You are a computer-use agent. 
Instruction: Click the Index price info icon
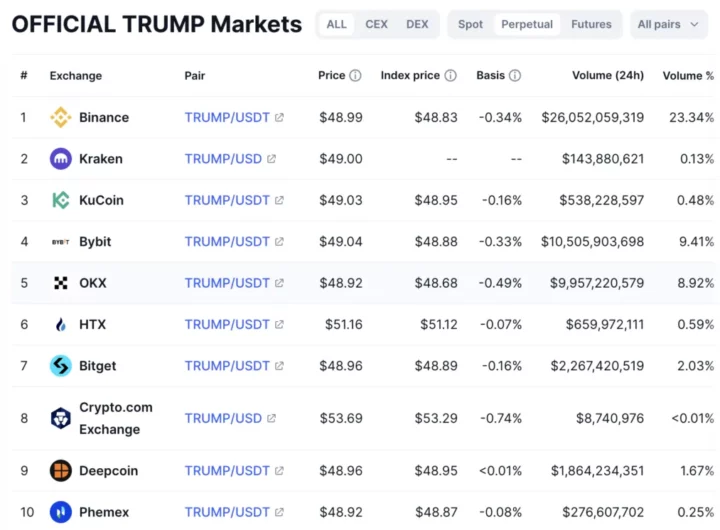(x=451, y=75)
